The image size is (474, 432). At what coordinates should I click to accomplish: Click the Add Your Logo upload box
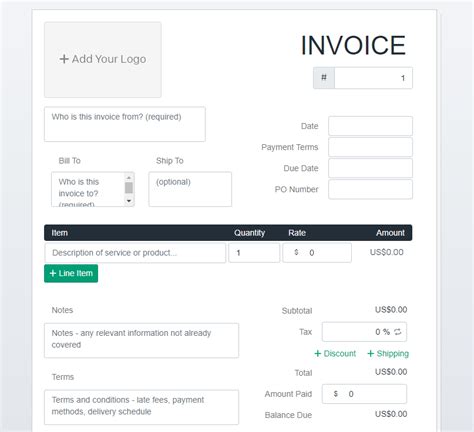point(103,60)
